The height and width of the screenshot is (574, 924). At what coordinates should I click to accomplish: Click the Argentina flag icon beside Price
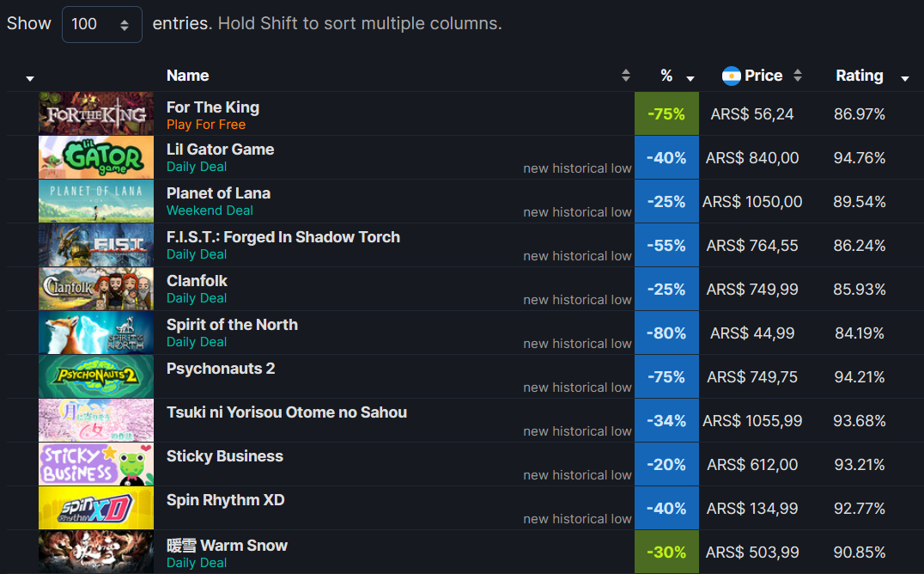(x=732, y=76)
